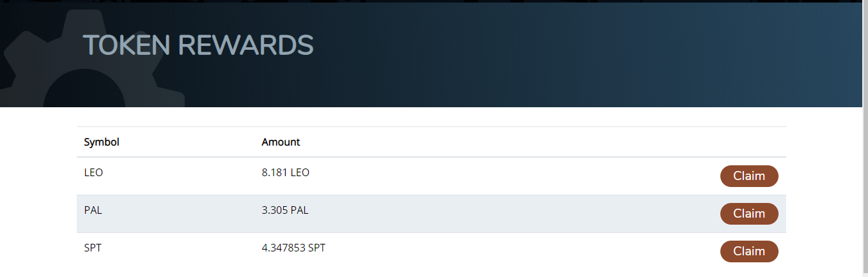
Task: Click the Amount column header
Action: (281, 142)
